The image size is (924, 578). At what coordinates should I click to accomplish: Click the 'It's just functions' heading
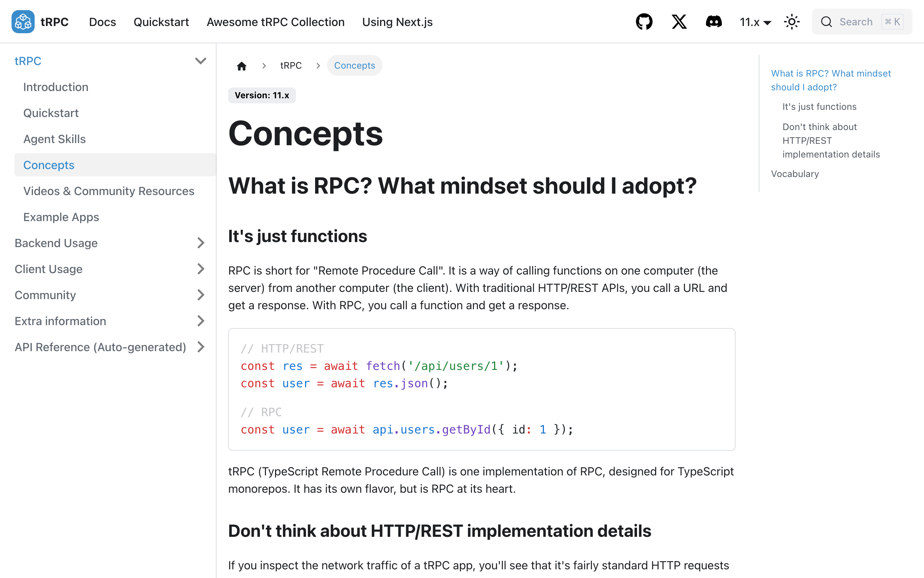click(x=297, y=236)
